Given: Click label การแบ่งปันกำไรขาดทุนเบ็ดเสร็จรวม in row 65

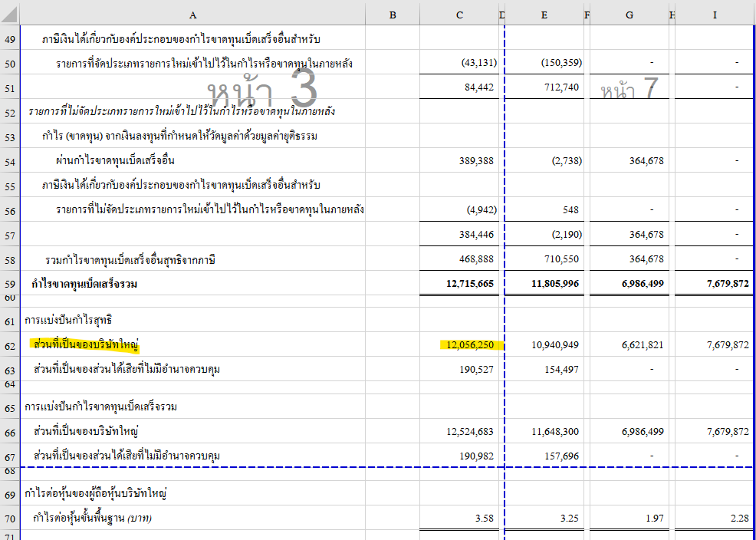Looking at the screenshot, I should pos(100,407).
